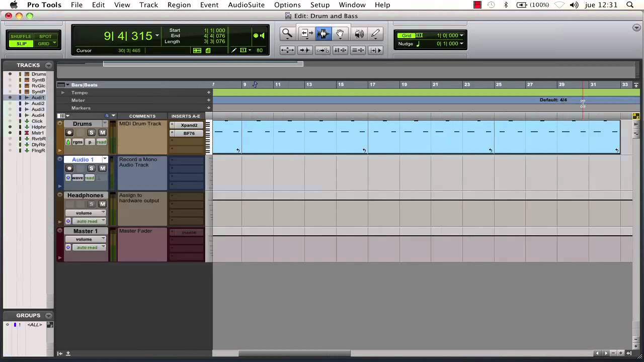
Task: Select the Grabber hand tool
Action: [x=340, y=34]
